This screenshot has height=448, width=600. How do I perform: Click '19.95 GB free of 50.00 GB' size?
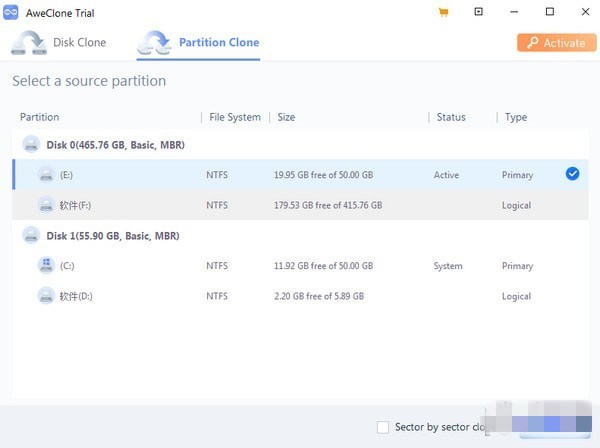point(323,175)
